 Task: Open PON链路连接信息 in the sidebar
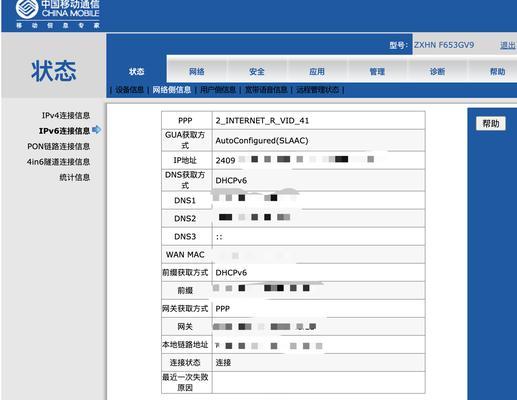click(x=59, y=146)
